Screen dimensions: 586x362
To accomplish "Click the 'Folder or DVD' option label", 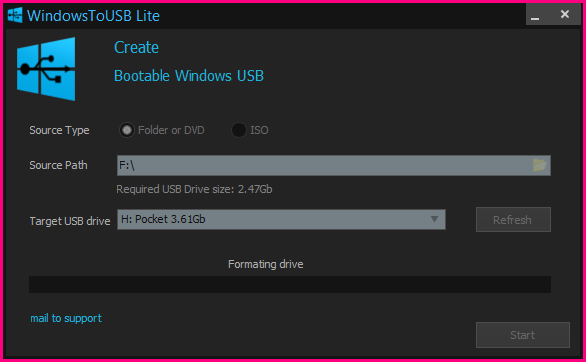I will coord(171,130).
